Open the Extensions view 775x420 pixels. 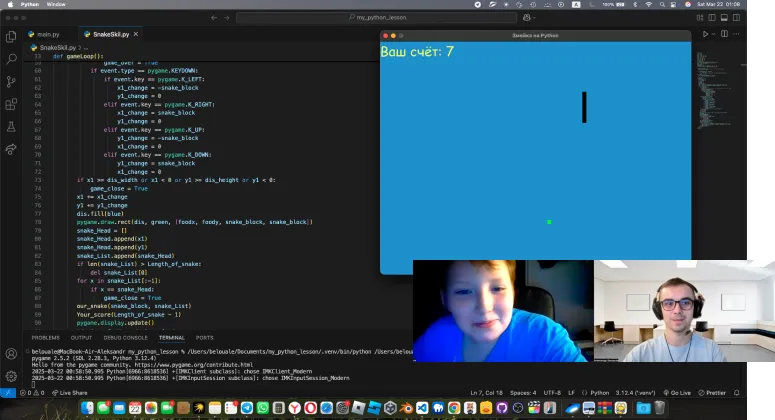[11, 104]
